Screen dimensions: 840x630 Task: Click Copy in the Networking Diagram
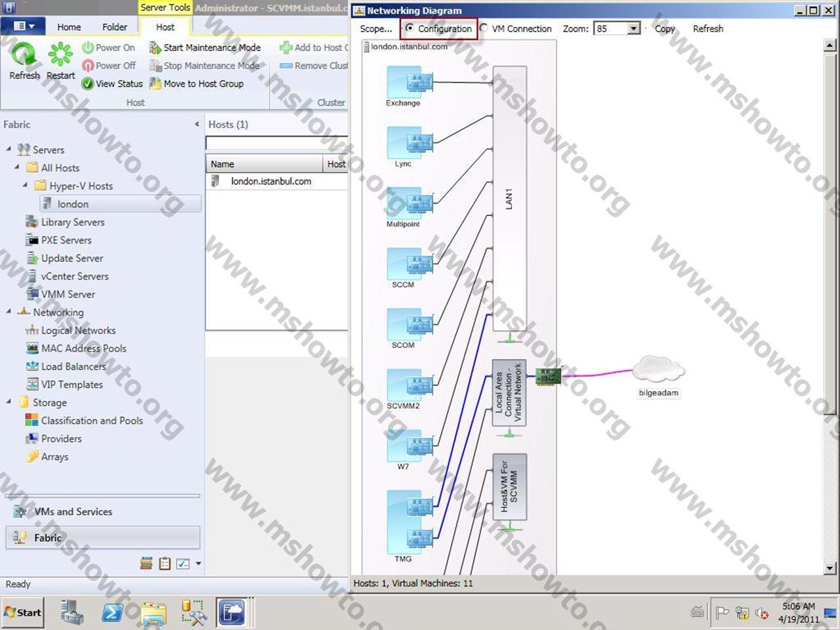pyautogui.click(x=665, y=29)
